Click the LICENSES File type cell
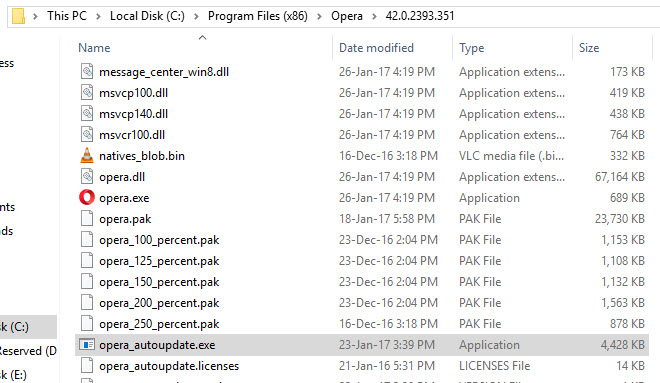 [x=494, y=366]
